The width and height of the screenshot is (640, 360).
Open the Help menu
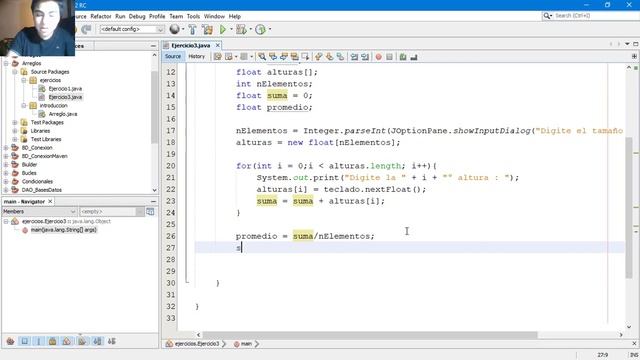pyautogui.click(x=235, y=16)
